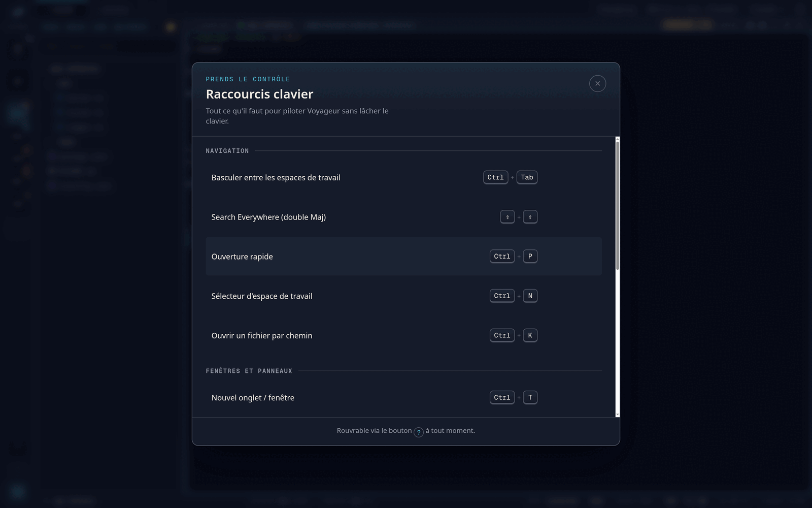
Task: Click the N key cap
Action: (530, 296)
